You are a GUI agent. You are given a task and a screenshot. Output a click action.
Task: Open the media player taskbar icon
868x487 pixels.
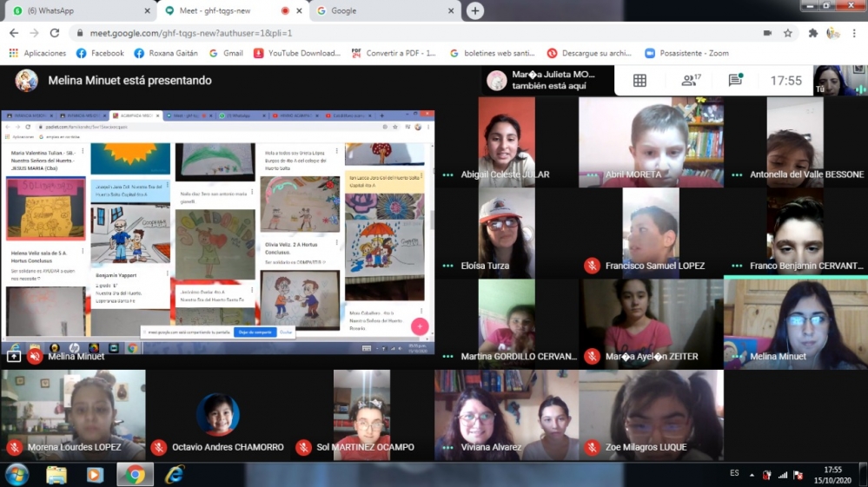pyautogui.click(x=95, y=475)
